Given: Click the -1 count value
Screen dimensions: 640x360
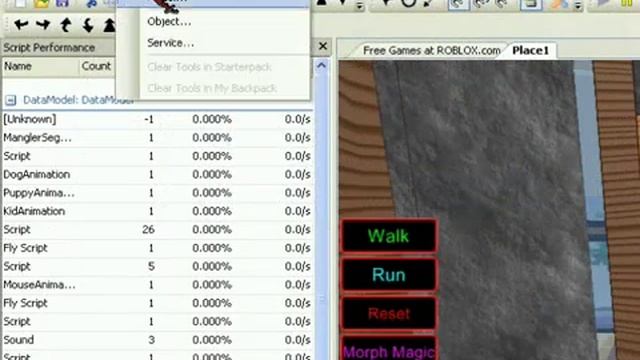Looking at the screenshot, I should coord(149,119).
